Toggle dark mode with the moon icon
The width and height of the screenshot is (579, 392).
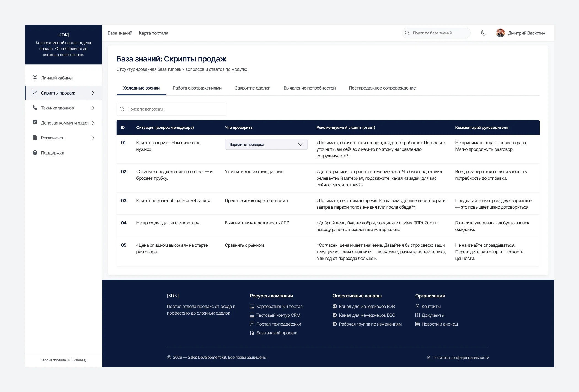pos(484,33)
